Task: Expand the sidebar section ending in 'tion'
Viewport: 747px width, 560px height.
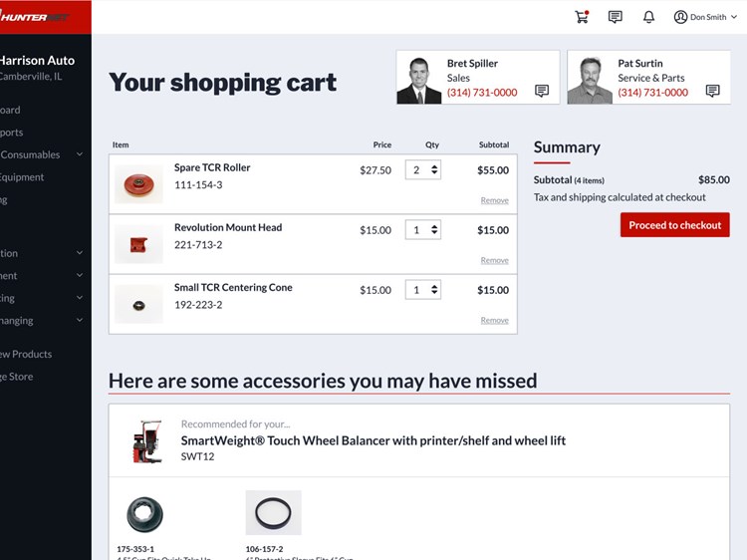Action: (80, 252)
